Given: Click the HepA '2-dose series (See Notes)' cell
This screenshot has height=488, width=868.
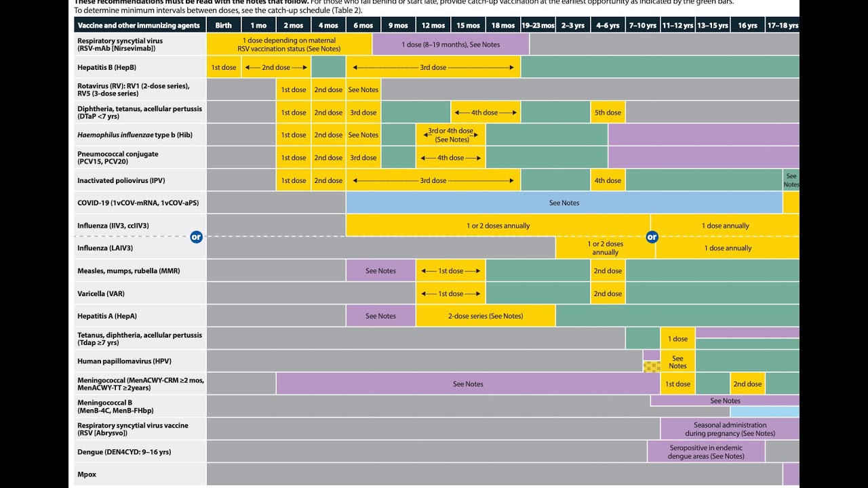Looking at the screenshot, I should 486,316.
